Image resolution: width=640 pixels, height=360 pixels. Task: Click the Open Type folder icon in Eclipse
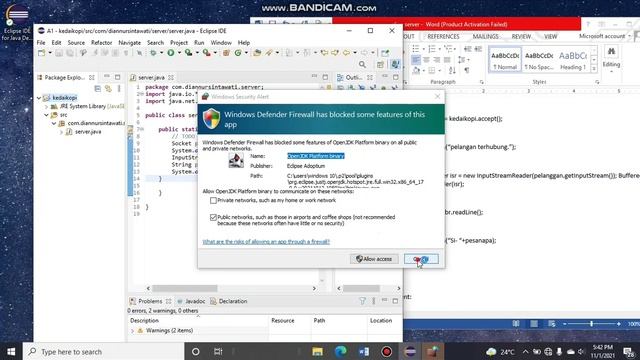(257, 53)
